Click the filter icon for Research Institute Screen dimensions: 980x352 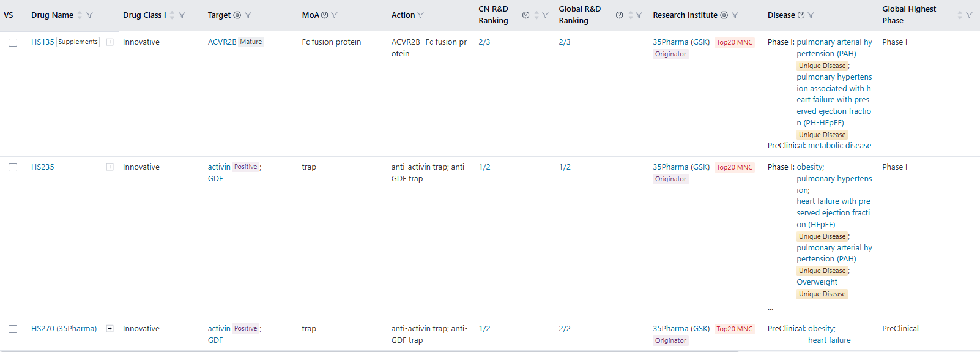735,15
